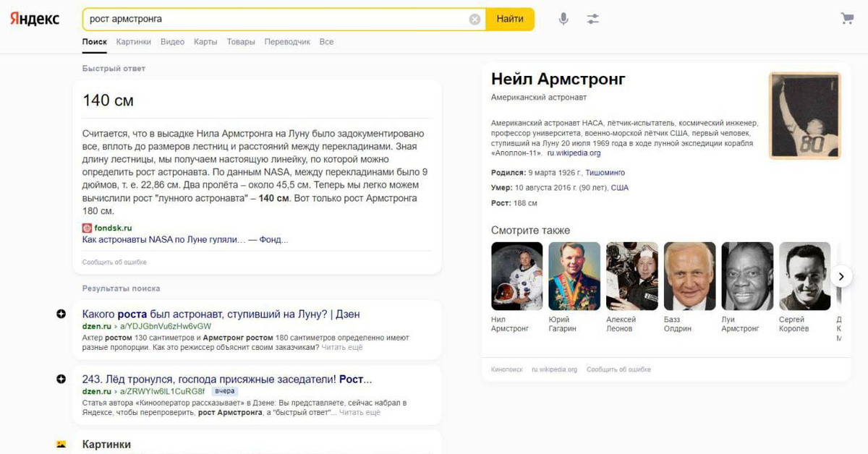Open 'Как астронавты NASA по Луне гуляли' link
The image size is (868, 454).
pos(185,239)
